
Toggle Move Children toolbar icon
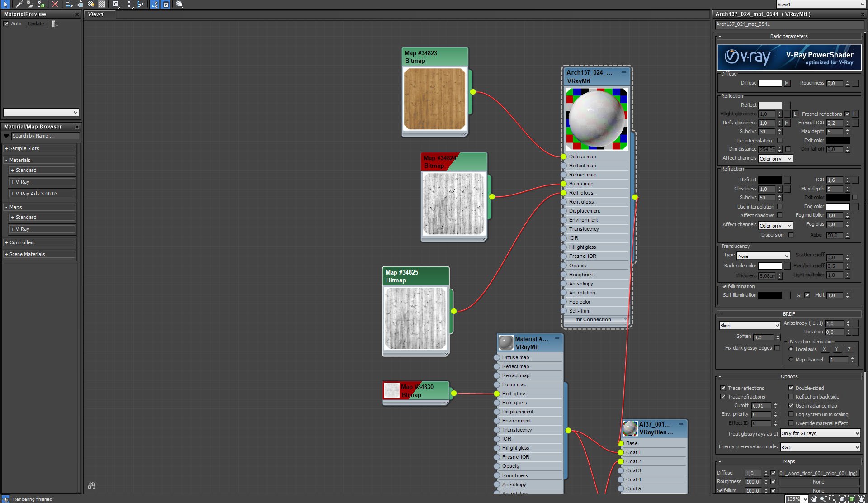tap(69, 4)
